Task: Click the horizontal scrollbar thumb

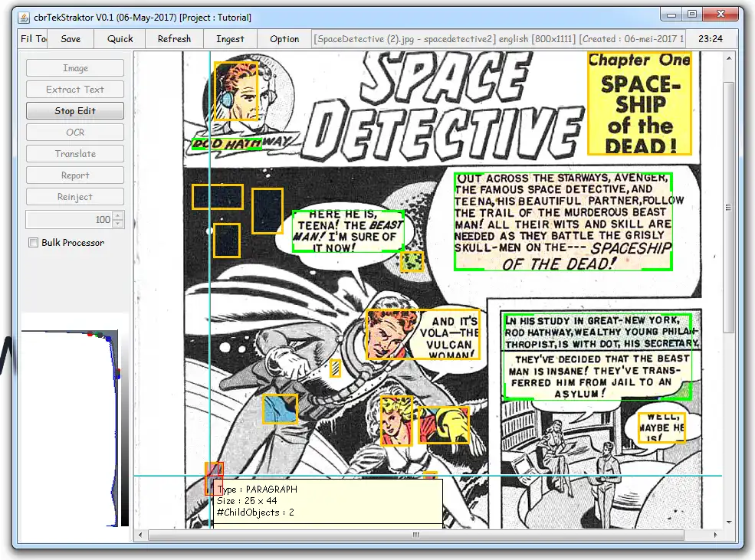Action: (416, 535)
